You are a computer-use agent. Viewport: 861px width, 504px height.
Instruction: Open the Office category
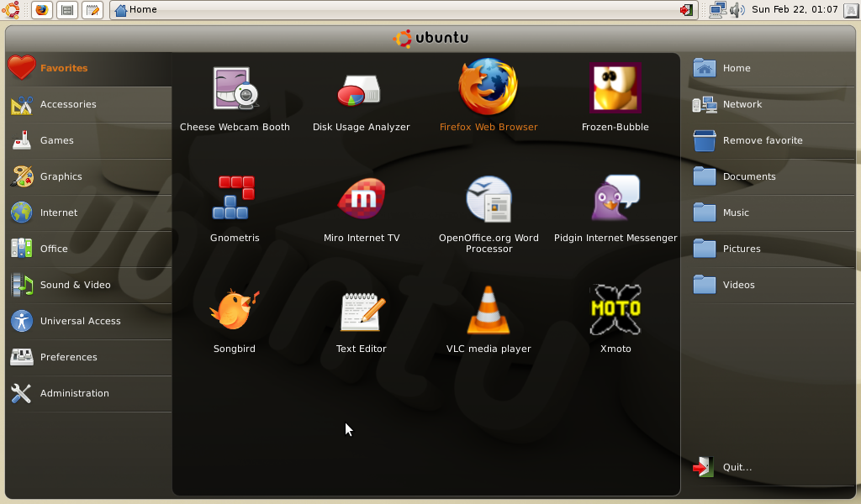[89, 249]
